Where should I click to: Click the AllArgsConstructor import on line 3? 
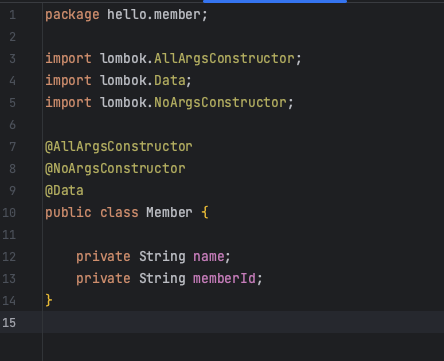click(x=224, y=59)
